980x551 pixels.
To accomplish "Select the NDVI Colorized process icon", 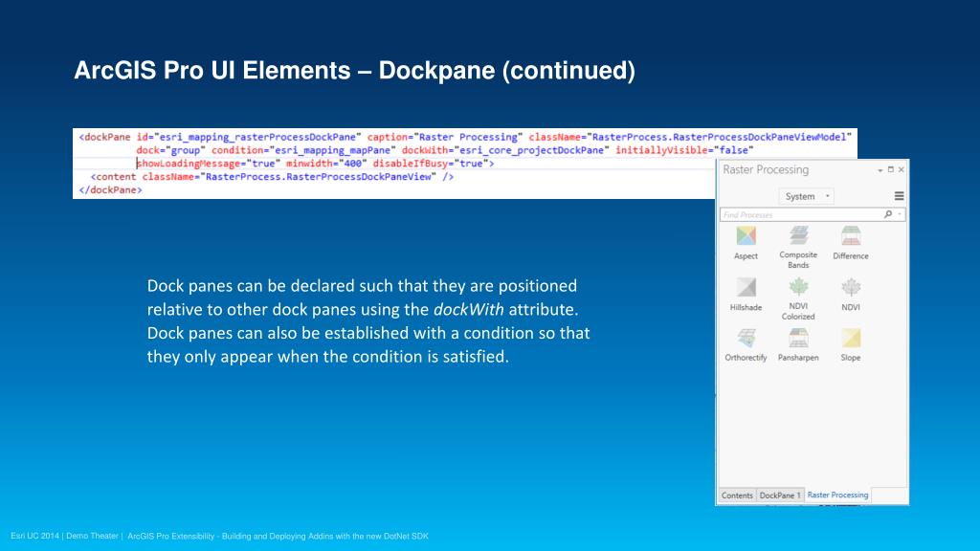I will click(798, 287).
